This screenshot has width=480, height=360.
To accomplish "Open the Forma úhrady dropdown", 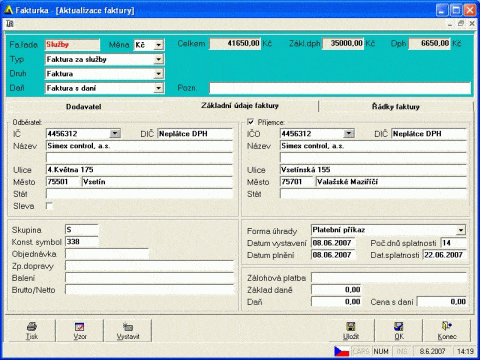I will coord(461,230).
